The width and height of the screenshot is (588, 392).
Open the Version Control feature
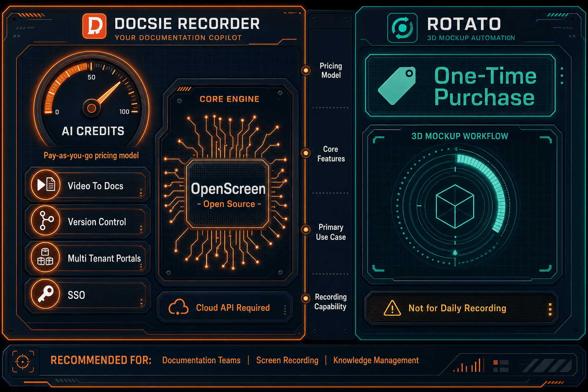88,221
